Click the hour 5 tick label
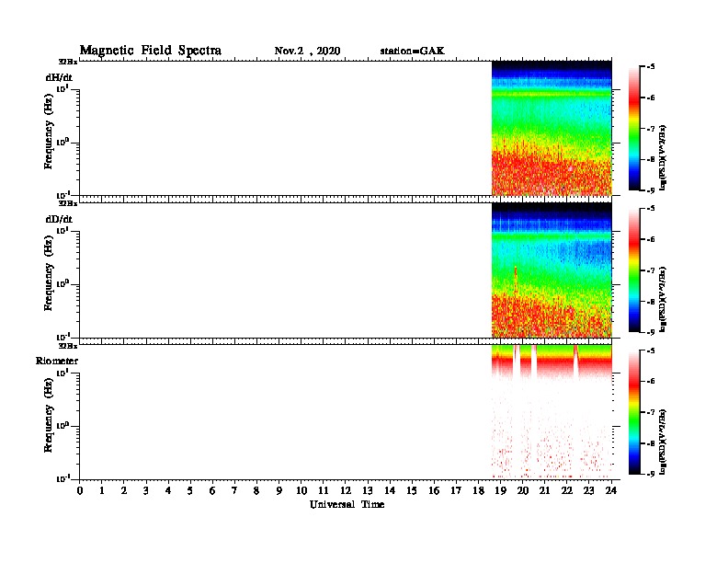Screen dimensions: 728x563 [190, 491]
